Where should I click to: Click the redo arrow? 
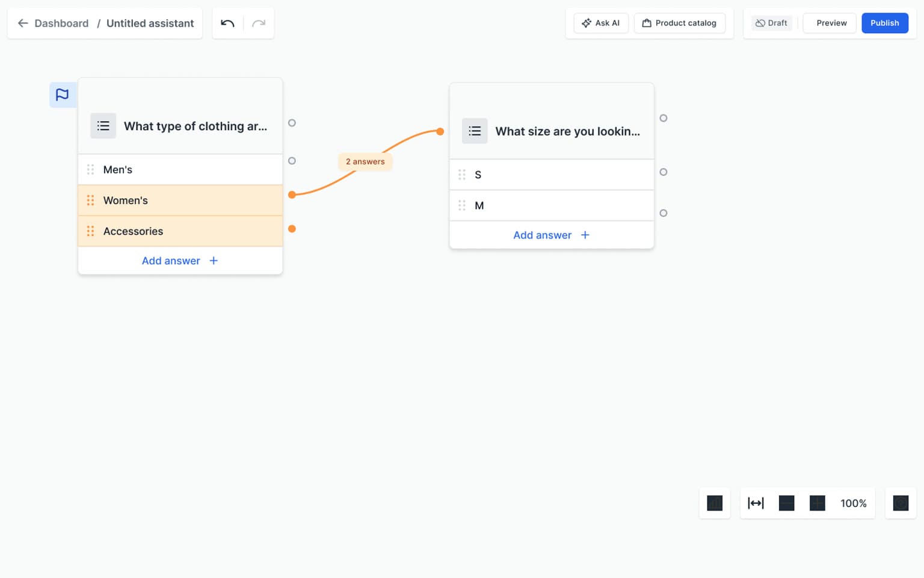pos(259,23)
